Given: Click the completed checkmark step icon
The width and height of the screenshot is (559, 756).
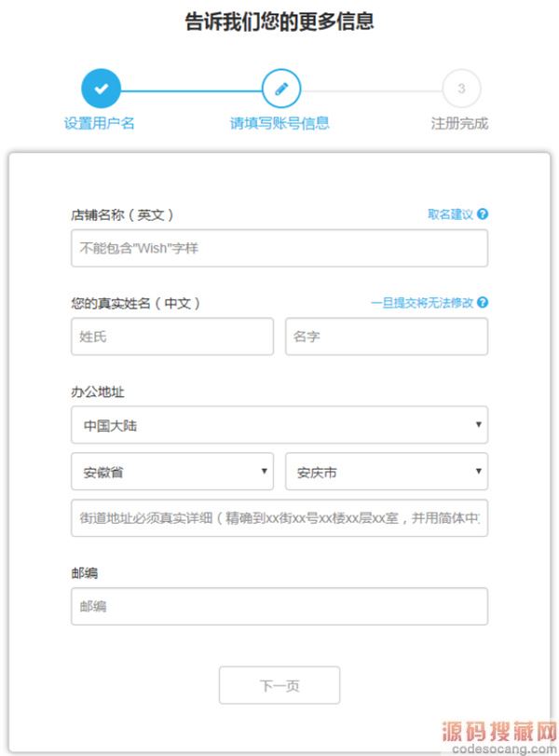Looking at the screenshot, I should pos(101,89).
